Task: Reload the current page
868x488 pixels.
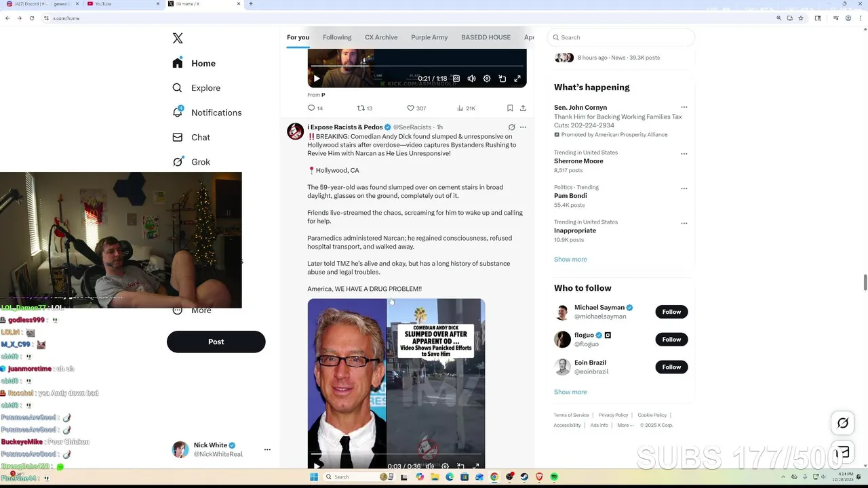Action: pos(32,18)
